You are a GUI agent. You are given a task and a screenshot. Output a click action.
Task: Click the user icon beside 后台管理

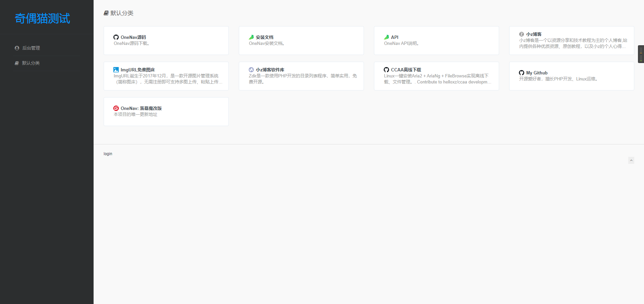tap(17, 48)
